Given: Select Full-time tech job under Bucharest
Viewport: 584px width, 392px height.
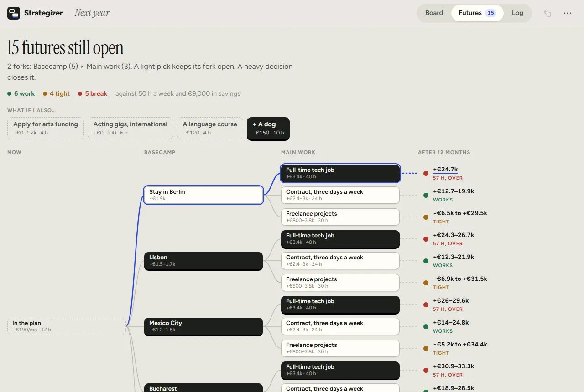Looking at the screenshot, I should point(340,370).
